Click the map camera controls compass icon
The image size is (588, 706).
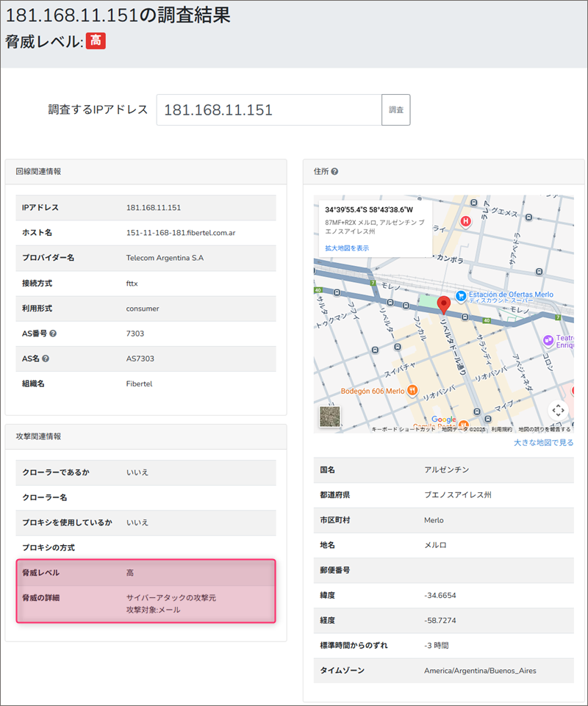(x=558, y=410)
